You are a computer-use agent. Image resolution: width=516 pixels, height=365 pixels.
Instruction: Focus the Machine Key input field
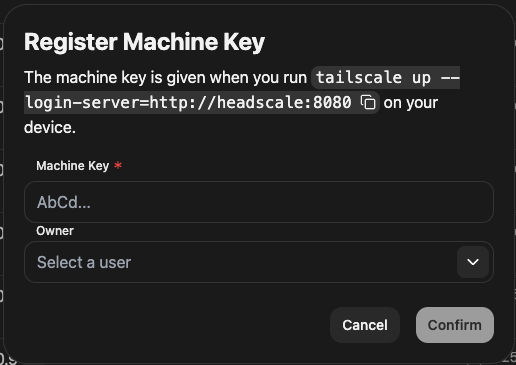(x=259, y=202)
